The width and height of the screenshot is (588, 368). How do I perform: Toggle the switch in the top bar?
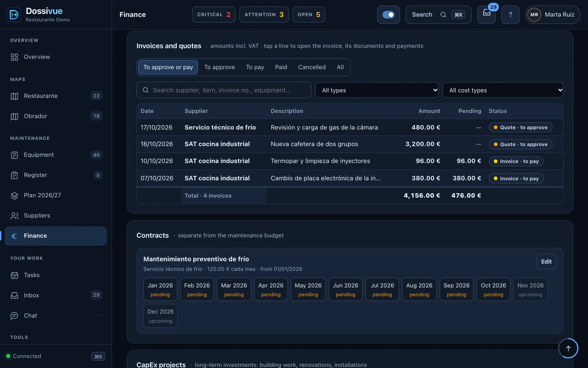point(388,15)
